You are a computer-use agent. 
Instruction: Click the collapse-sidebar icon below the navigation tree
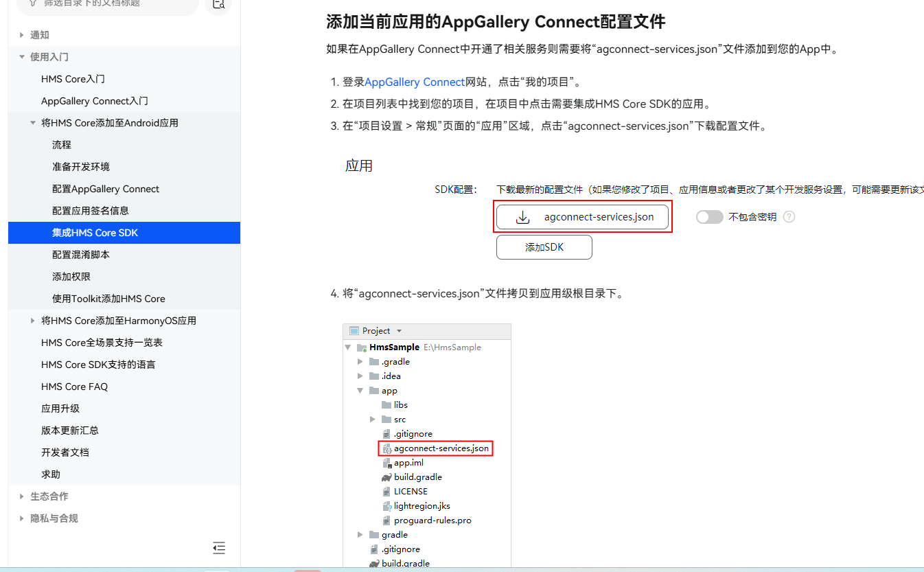point(219,548)
